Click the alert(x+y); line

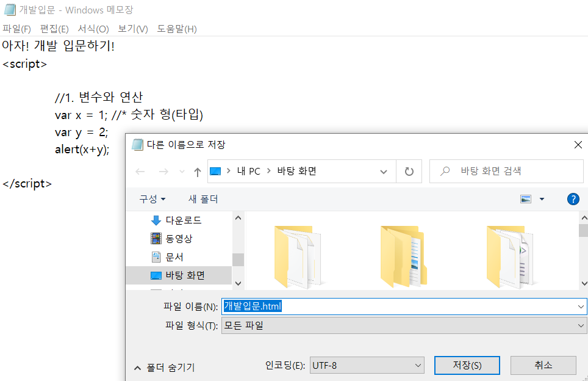click(x=82, y=150)
